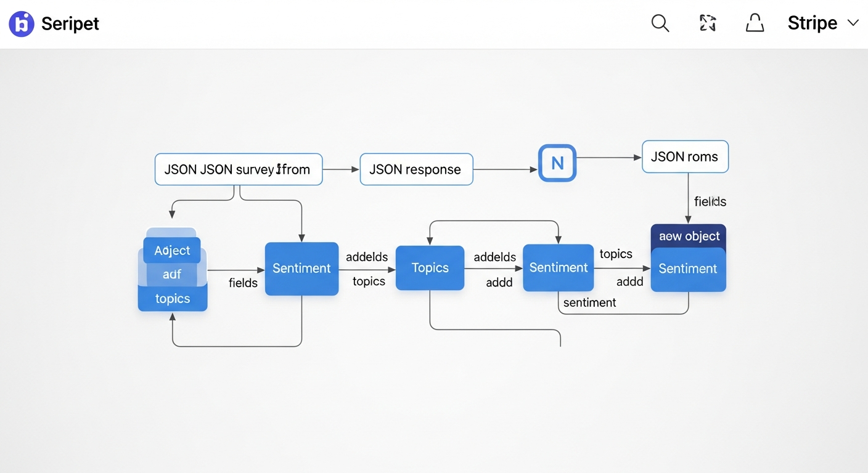Image resolution: width=868 pixels, height=473 pixels.
Task: Open the search icon in the header
Action: [660, 23]
